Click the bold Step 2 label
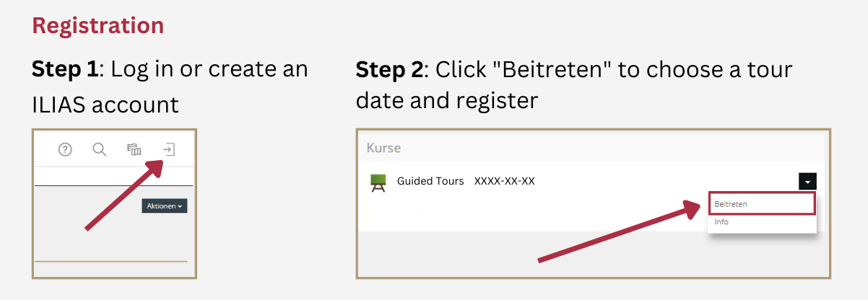The width and height of the screenshot is (868, 300). (x=390, y=70)
